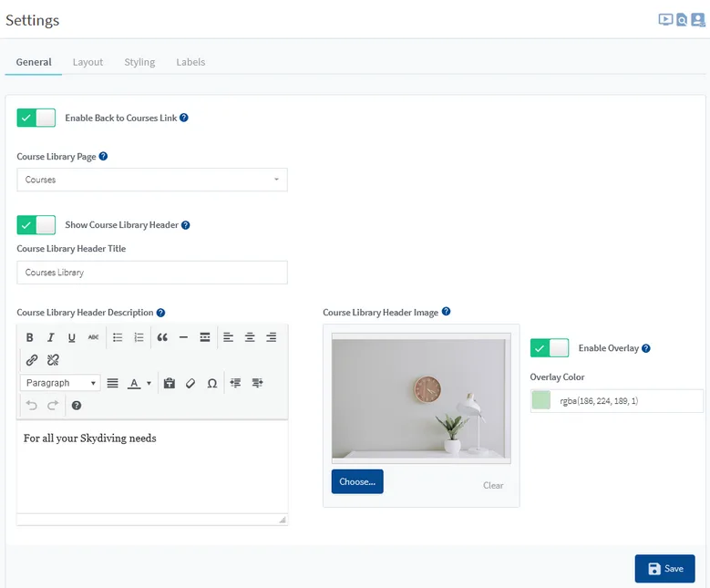
Task: Decrease indent in editor
Action: pyautogui.click(x=235, y=383)
